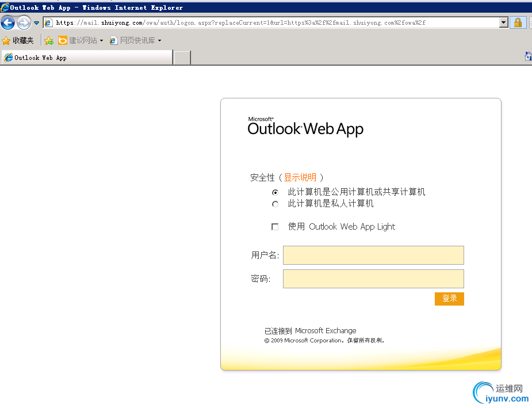Select 此计算机是公用计算机或共享计算机 radio option

[x=275, y=192]
